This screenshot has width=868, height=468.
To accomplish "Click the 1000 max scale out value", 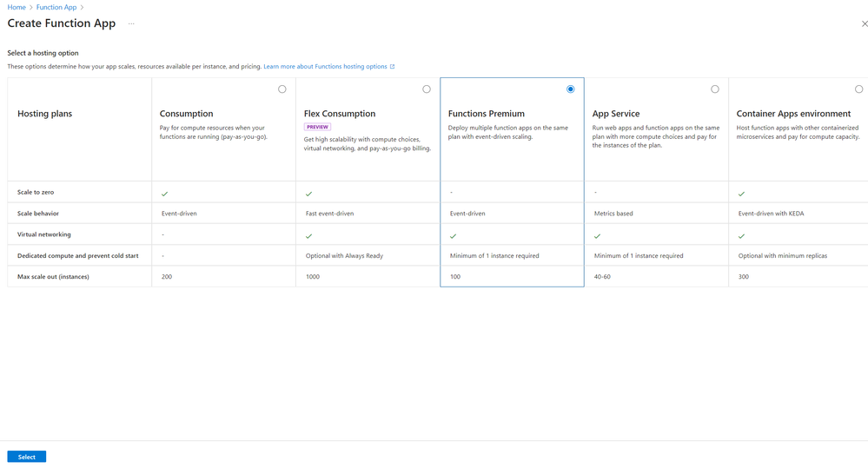I will pos(313,277).
